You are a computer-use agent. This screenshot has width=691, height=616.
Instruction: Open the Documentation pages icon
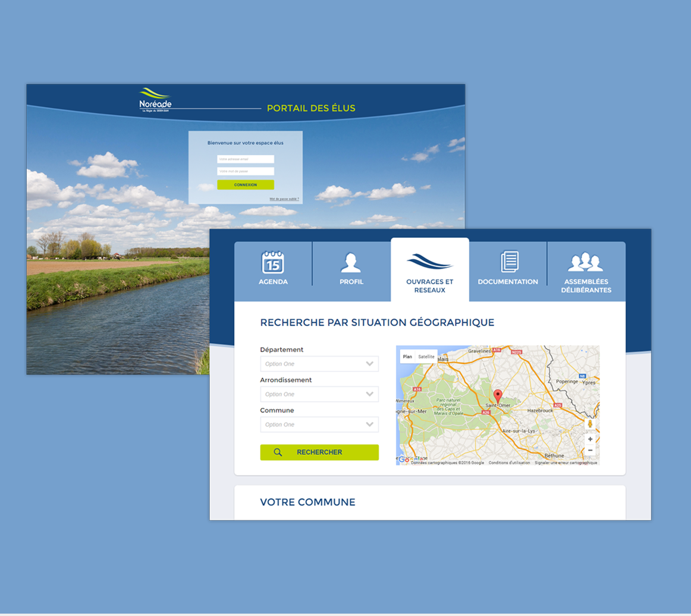(509, 262)
